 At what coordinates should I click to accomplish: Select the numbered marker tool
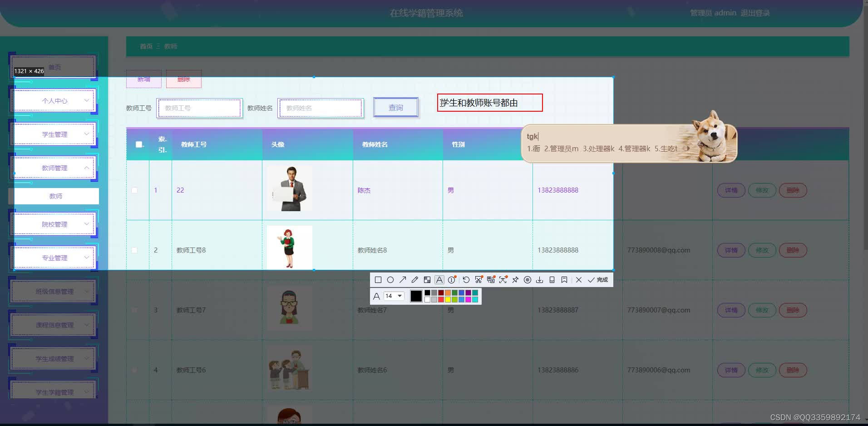tap(452, 280)
